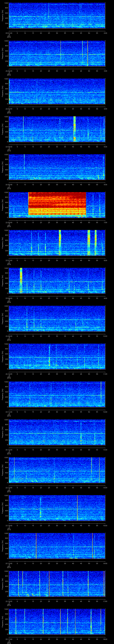The image size is (114, 644).
Task: Open the spectrogram panel starting at 22:12:00
Action: [x=57, y=432]
